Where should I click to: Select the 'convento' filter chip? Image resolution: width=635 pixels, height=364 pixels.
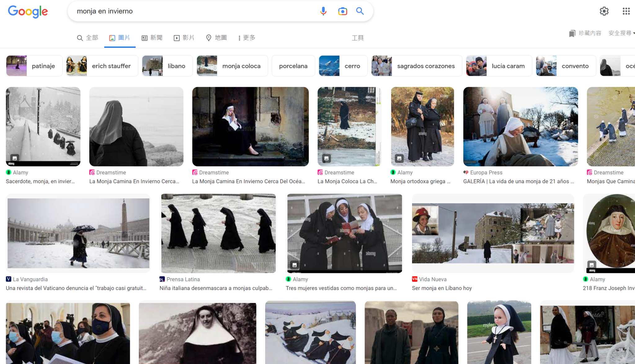tap(566, 66)
